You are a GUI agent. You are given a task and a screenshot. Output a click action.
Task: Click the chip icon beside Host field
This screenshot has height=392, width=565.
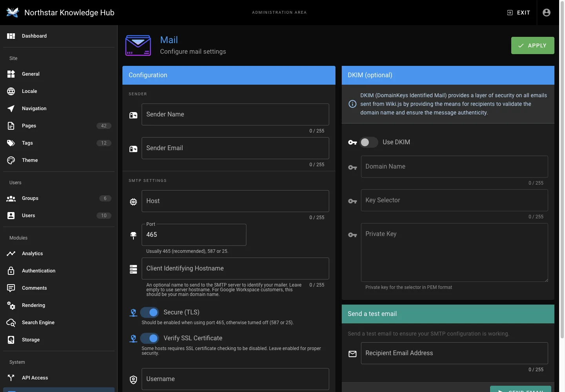pyautogui.click(x=133, y=202)
